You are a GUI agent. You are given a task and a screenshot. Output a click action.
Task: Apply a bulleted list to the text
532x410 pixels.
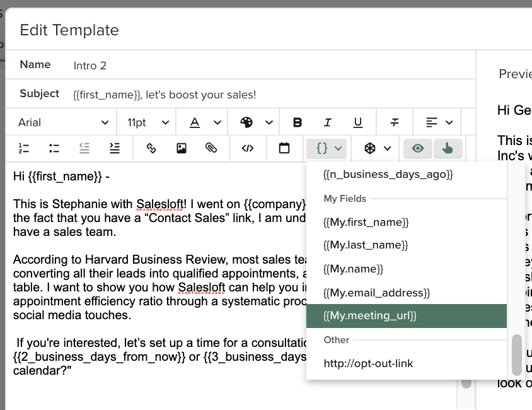coord(54,149)
